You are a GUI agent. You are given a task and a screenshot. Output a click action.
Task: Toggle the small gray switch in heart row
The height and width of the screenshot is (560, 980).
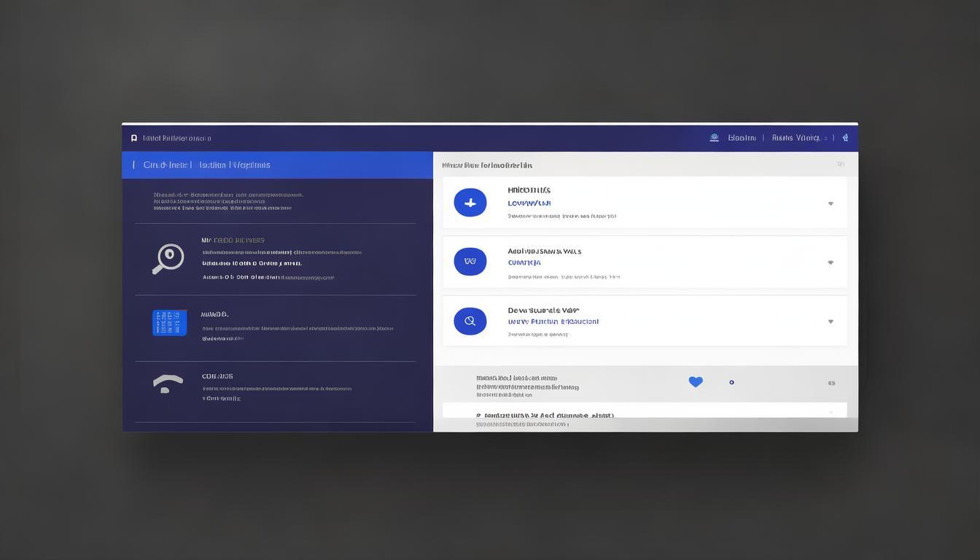click(831, 383)
